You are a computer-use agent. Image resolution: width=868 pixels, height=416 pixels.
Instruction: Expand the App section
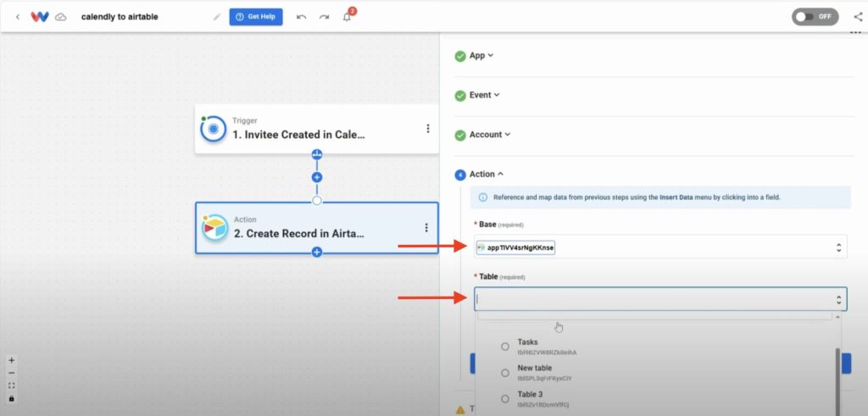click(481, 55)
